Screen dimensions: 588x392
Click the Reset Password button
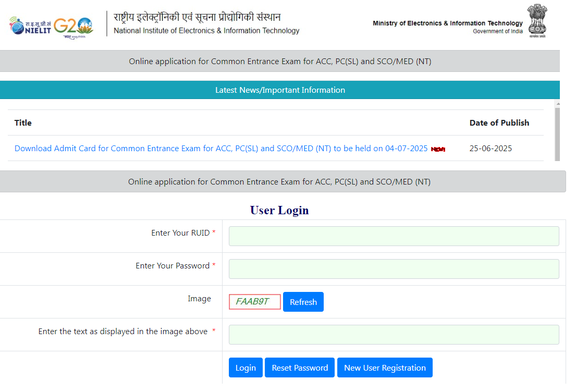(x=300, y=367)
